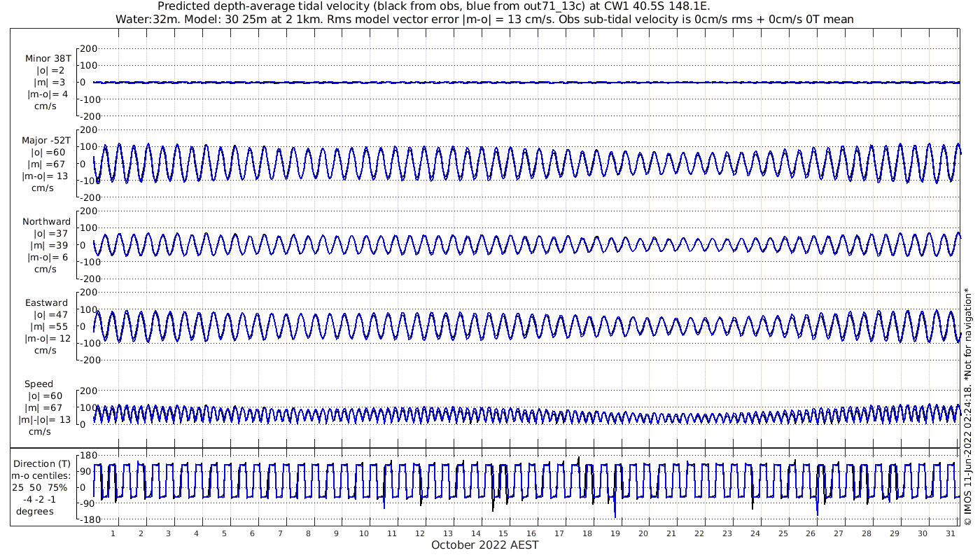Click the vertical IMOS copyright notice text
The height and width of the screenshot is (560, 980).
pos(967,406)
